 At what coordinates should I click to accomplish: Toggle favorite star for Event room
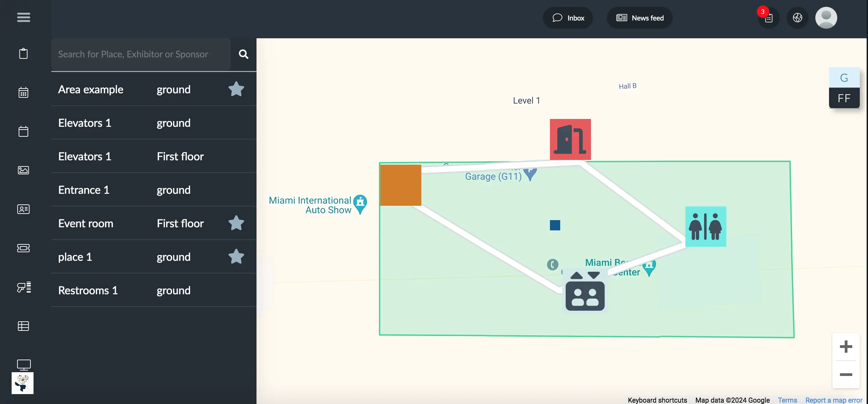pos(236,223)
